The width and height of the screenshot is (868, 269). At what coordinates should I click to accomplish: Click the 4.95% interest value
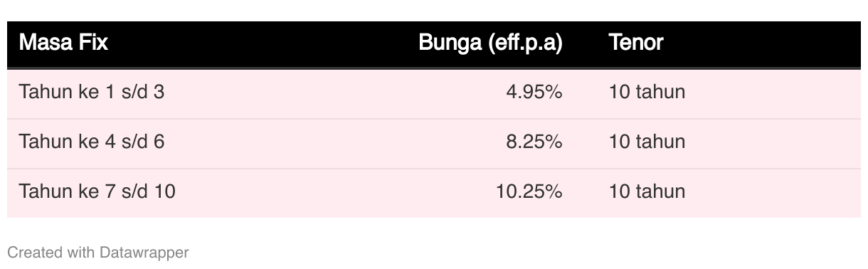[x=534, y=92]
